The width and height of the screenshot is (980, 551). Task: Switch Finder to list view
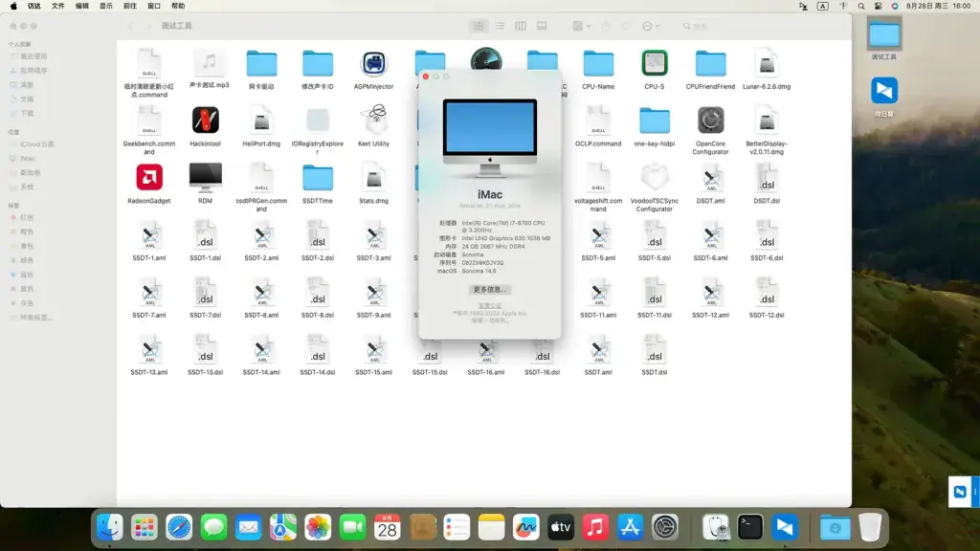[x=500, y=26]
